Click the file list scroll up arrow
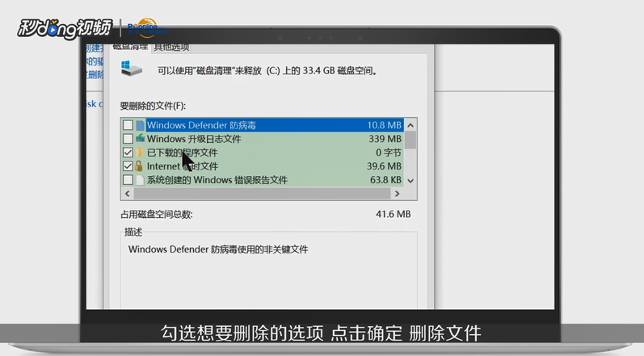This screenshot has height=356, width=644. tap(410, 125)
